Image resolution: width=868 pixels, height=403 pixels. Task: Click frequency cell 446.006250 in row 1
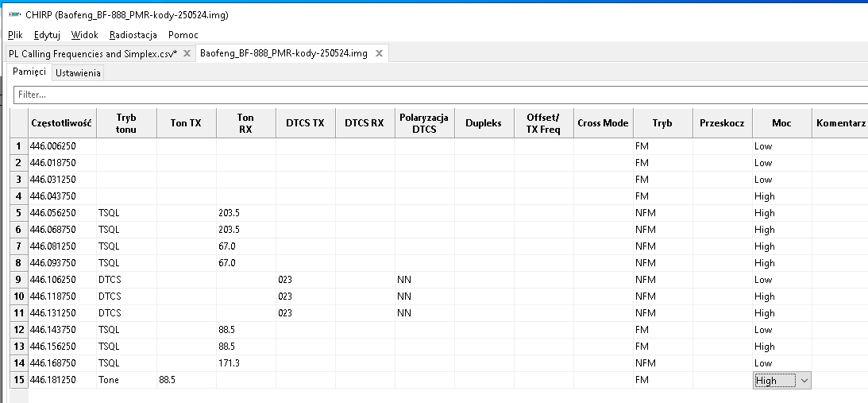pyautogui.click(x=61, y=146)
